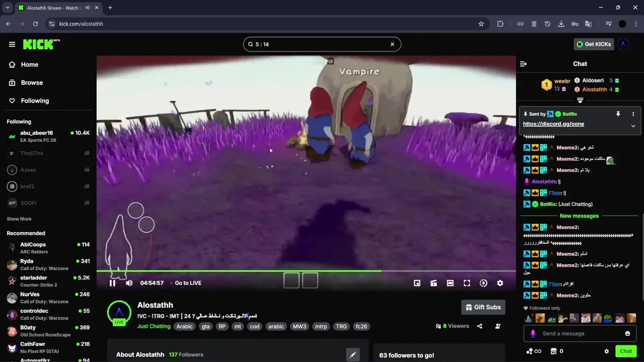The image size is (644, 362).
Task: Open browser downloads icon
Action: coord(561,24)
